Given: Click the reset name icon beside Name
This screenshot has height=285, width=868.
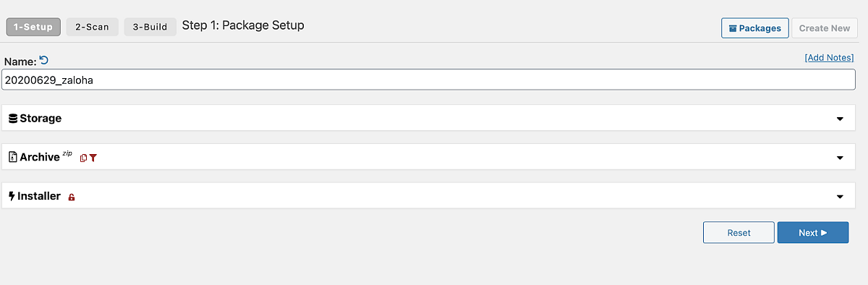Looking at the screenshot, I should tap(44, 61).
